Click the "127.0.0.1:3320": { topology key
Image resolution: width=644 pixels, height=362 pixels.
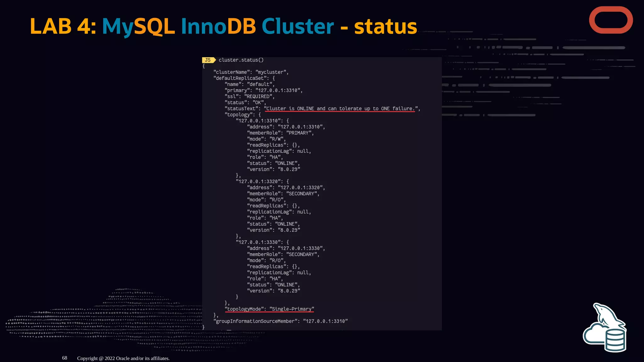pos(262,182)
